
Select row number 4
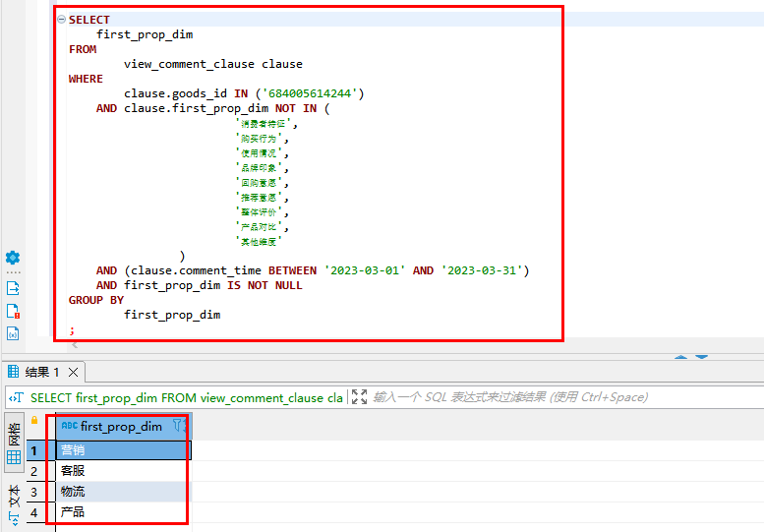[x=34, y=512]
